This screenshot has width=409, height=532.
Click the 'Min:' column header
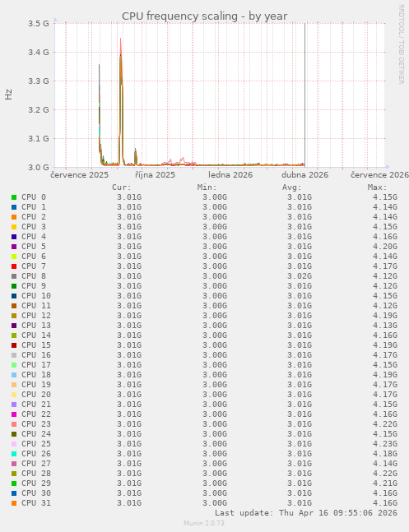[x=207, y=187]
